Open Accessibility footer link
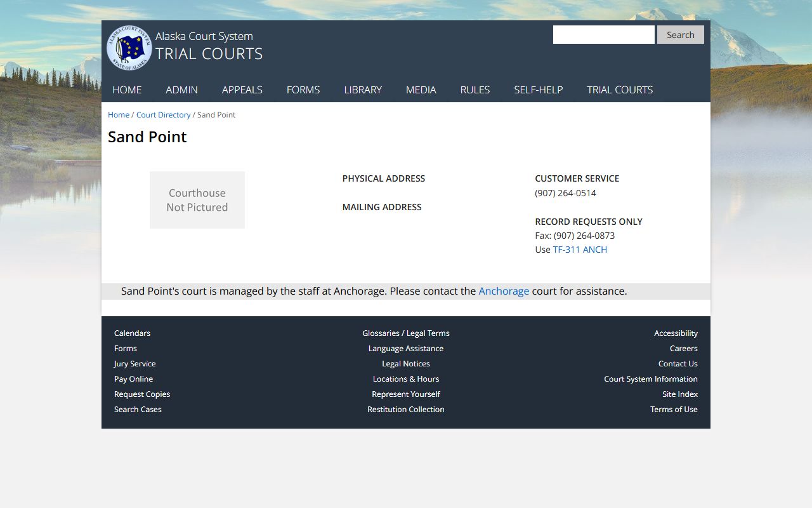This screenshot has height=508, width=812. tap(676, 333)
